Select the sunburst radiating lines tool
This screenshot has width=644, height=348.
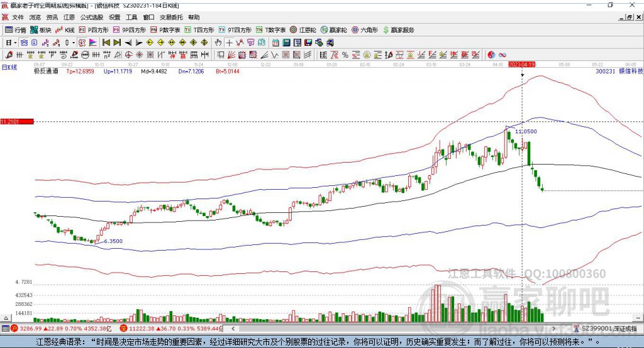click(x=139, y=55)
